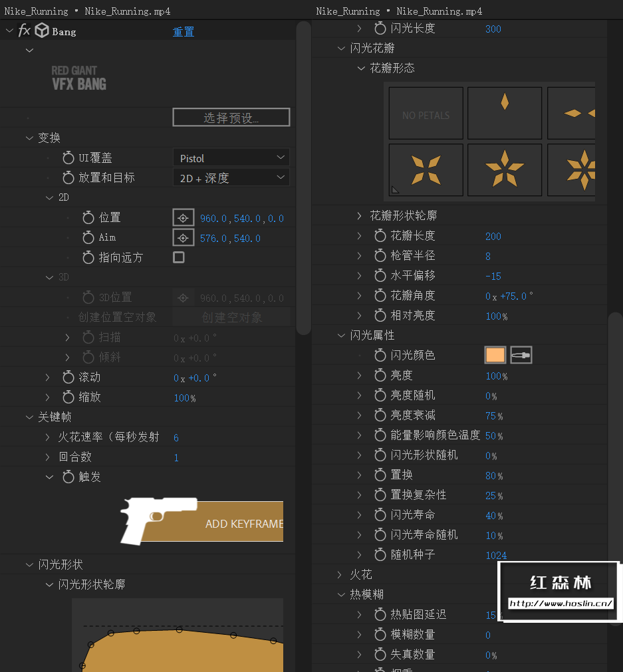Select the five-petal star shape thumbnail
623x672 pixels.
505,169
